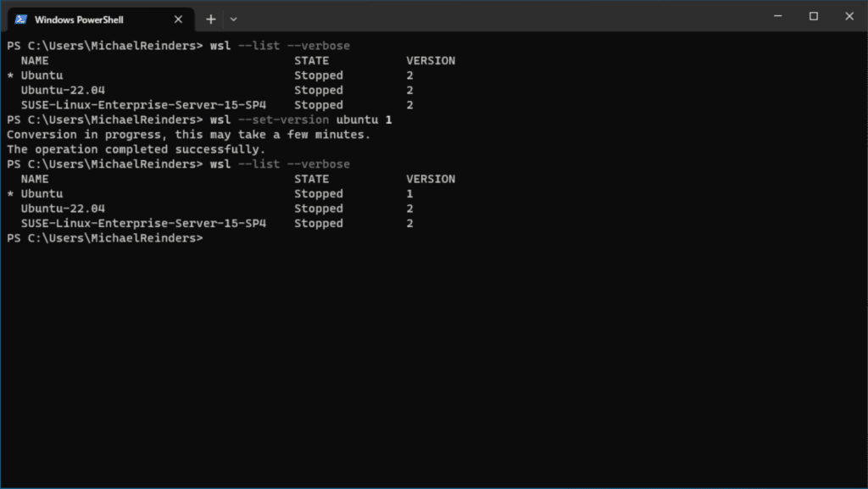
Task: Open a new tab with the plus button
Action: [x=209, y=19]
